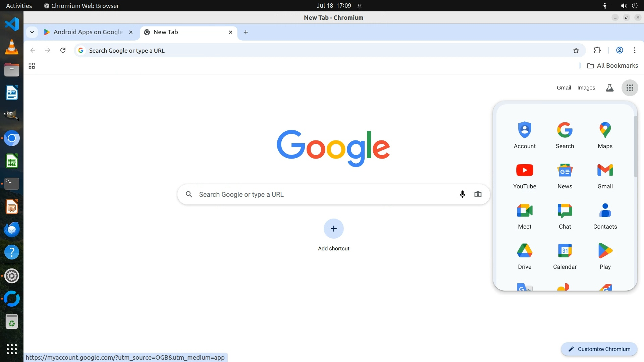The height and width of the screenshot is (362, 644).
Task: Open the Gmail link in header
Action: tap(563, 88)
